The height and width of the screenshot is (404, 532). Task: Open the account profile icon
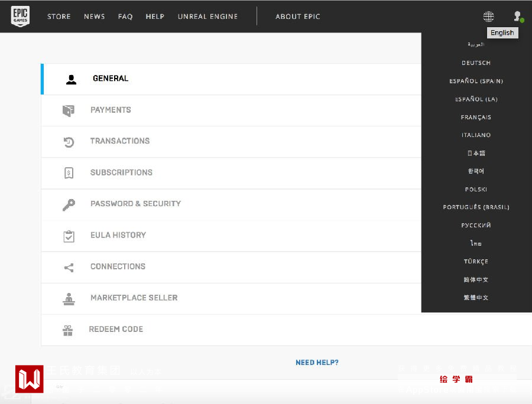pos(518,17)
